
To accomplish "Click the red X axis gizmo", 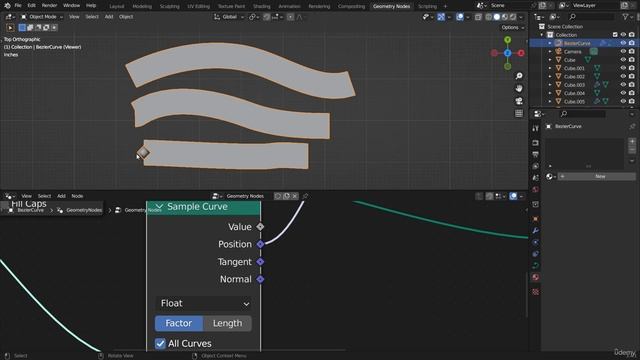I will 521,53.
